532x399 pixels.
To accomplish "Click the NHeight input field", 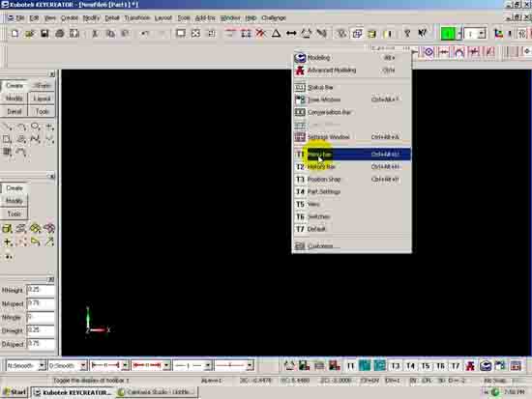I will click(41, 290).
